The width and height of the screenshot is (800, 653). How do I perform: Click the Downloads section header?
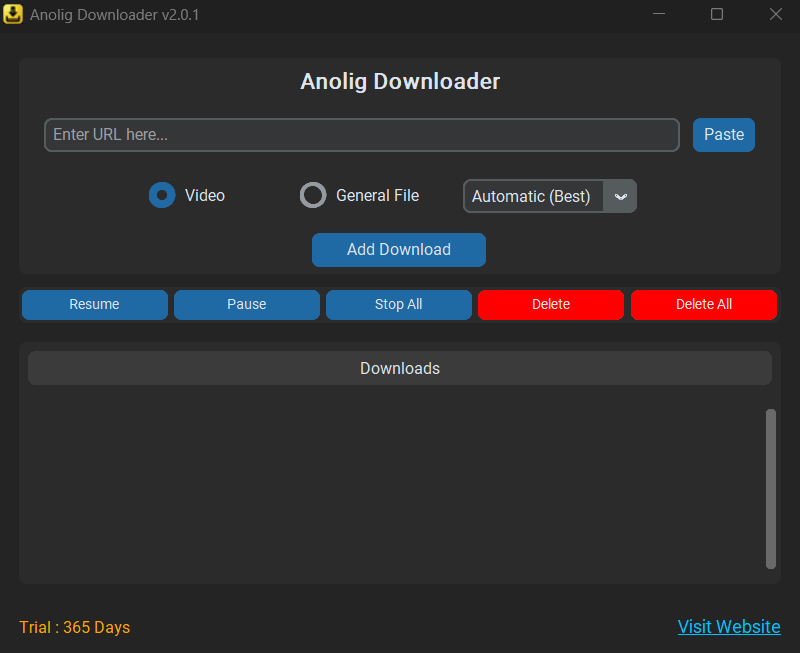pyautogui.click(x=400, y=368)
